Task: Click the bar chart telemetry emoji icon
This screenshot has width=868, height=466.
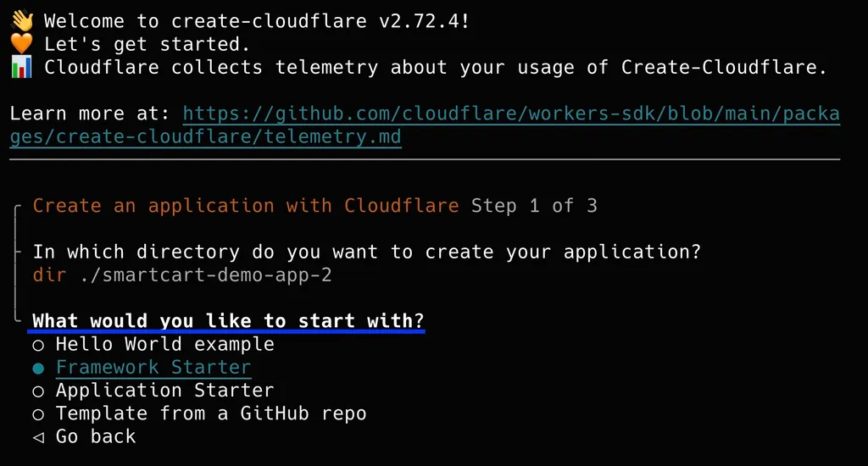Action: point(22,67)
